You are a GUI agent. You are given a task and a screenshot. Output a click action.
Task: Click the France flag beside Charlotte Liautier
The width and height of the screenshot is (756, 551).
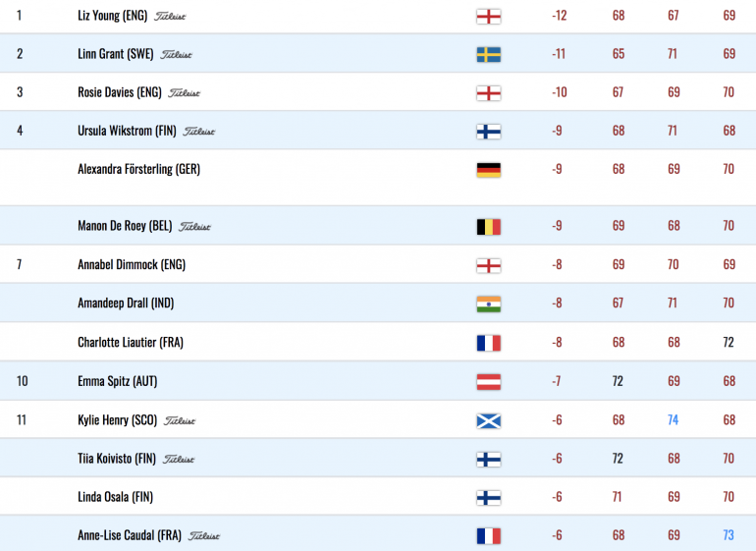coord(488,343)
